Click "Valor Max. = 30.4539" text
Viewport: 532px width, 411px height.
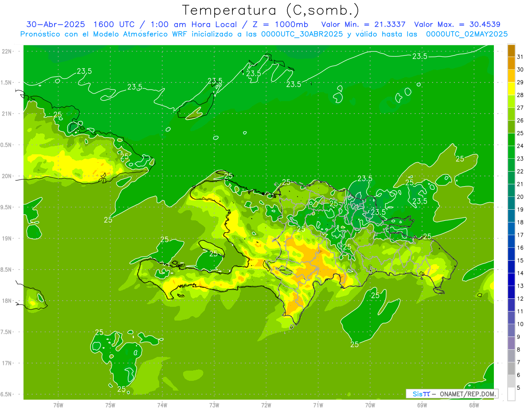[x=457, y=24]
